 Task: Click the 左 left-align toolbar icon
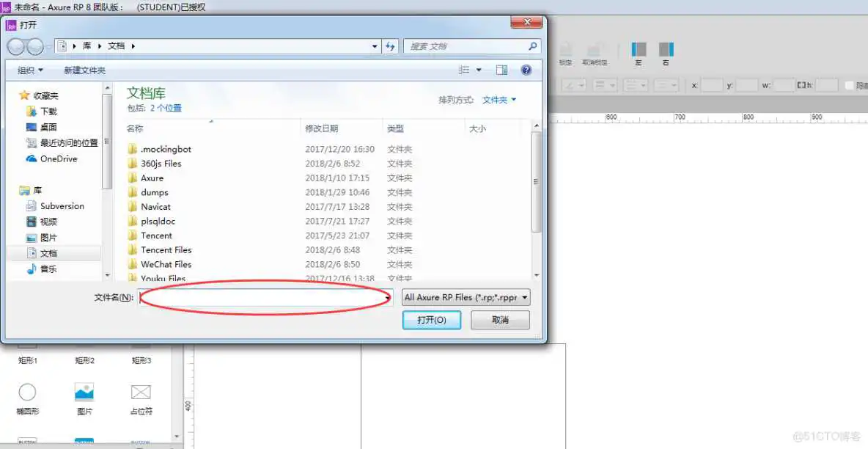coord(639,50)
